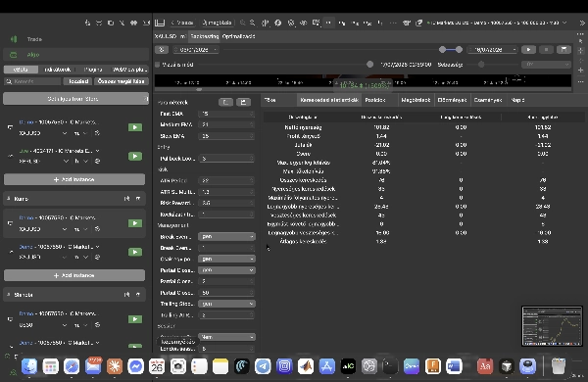
Task: Stop the backtest with the stop button
Action: pos(546,50)
